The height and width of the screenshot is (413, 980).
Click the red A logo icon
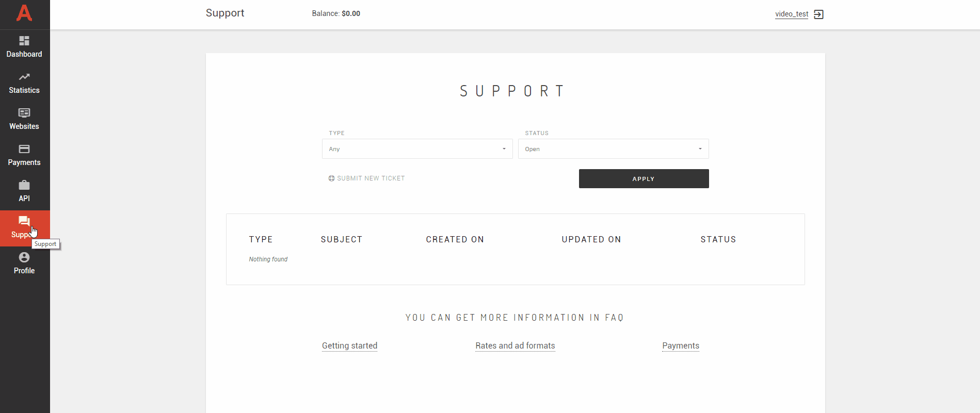[x=24, y=13]
